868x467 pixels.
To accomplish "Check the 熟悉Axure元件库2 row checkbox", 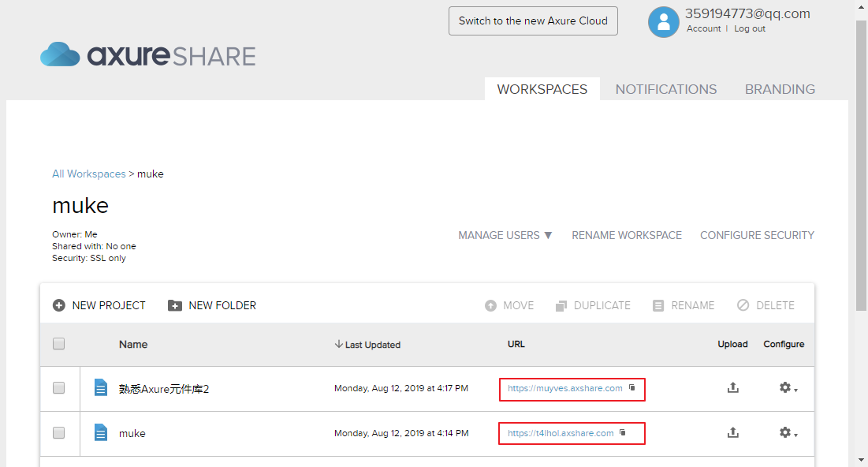I will click(58, 388).
